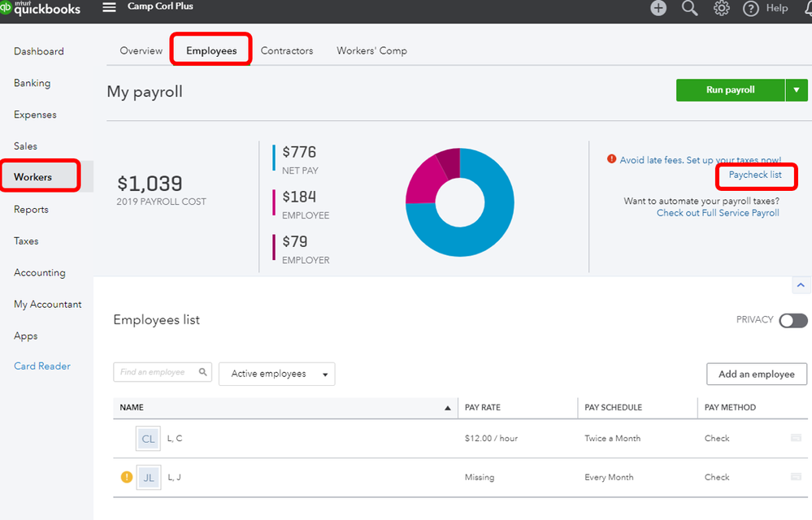
Task: Toggle the hamburger navigation menu
Action: [x=109, y=7]
